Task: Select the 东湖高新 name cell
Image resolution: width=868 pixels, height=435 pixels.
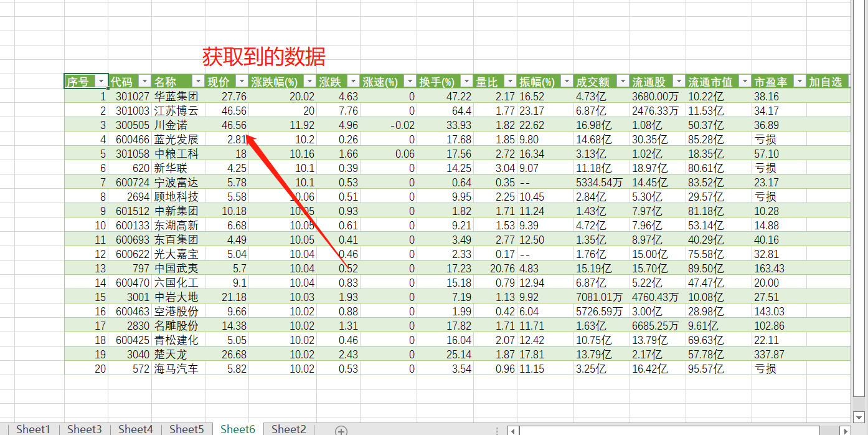Action: [178, 225]
